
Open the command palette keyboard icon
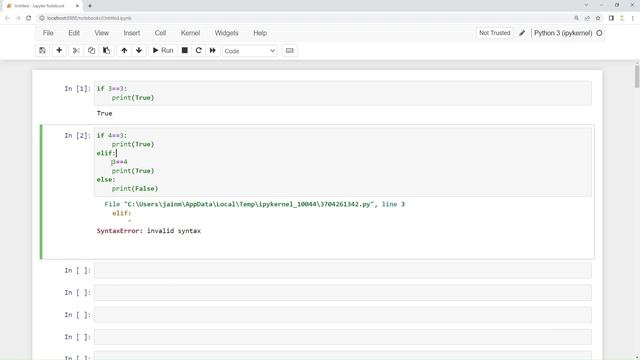click(x=289, y=51)
